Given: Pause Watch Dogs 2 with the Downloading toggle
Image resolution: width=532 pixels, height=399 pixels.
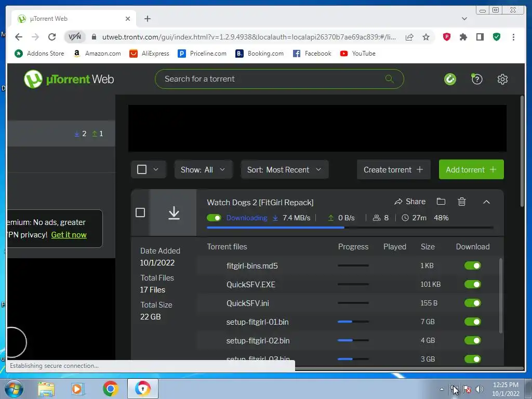Looking at the screenshot, I should coord(214,218).
